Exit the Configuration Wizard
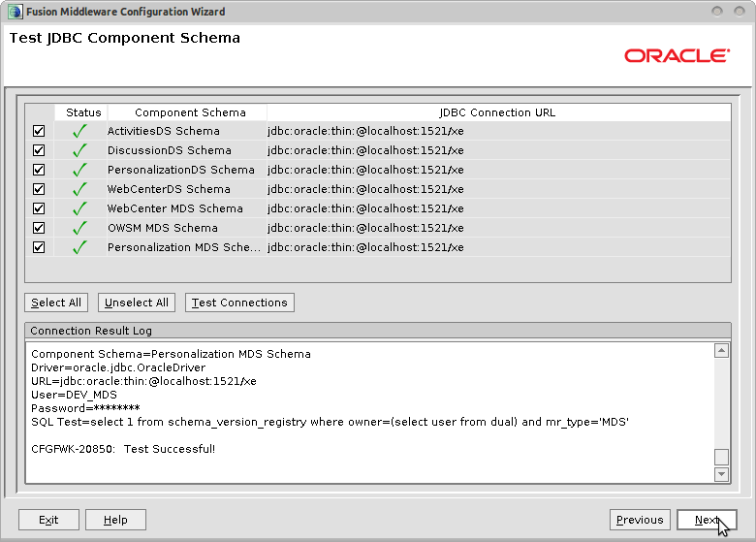 click(48, 520)
